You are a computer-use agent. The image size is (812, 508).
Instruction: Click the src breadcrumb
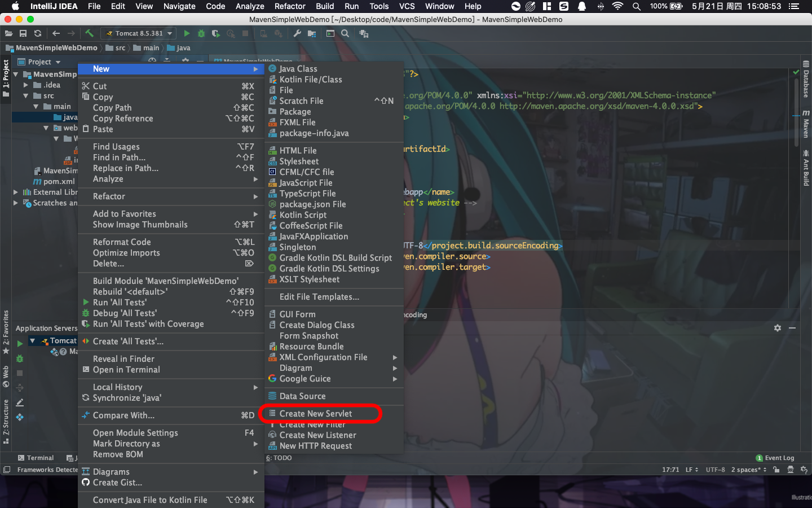click(116, 48)
